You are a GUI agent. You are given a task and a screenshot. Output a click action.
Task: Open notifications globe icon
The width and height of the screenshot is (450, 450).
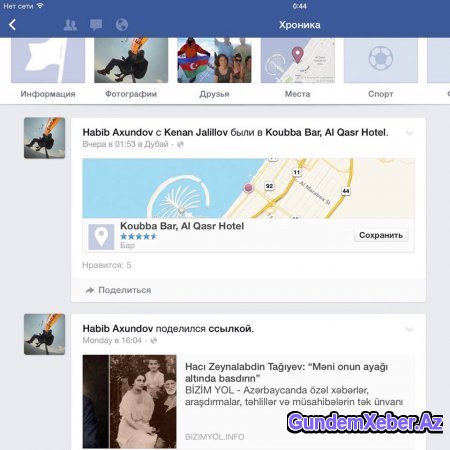point(122,25)
